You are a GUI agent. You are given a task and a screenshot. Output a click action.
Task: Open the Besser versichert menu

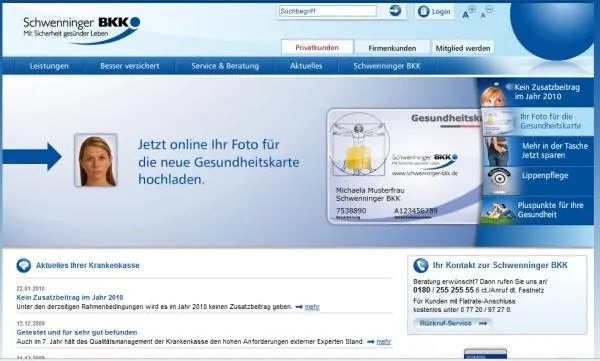[x=130, y=66]
